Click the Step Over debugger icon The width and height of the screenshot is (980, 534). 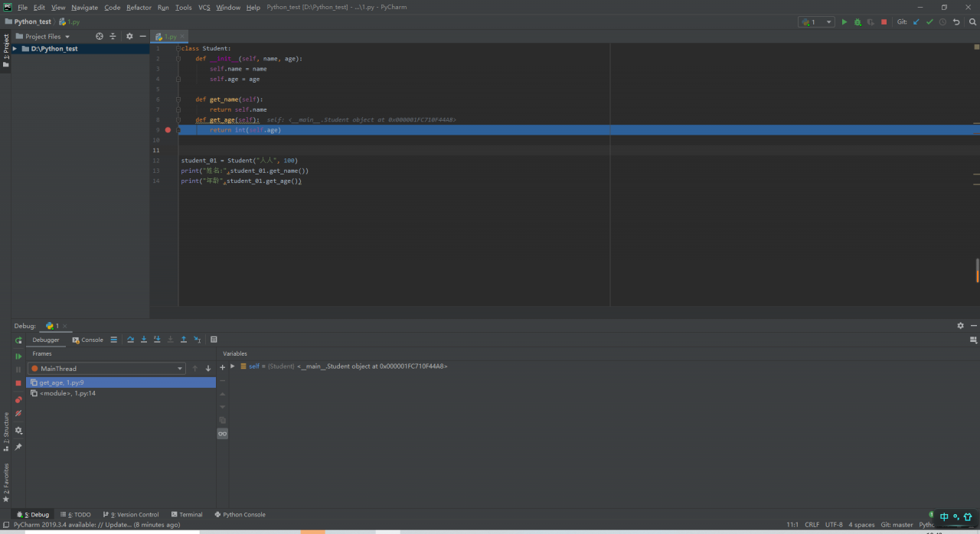(x=130, y=340)
